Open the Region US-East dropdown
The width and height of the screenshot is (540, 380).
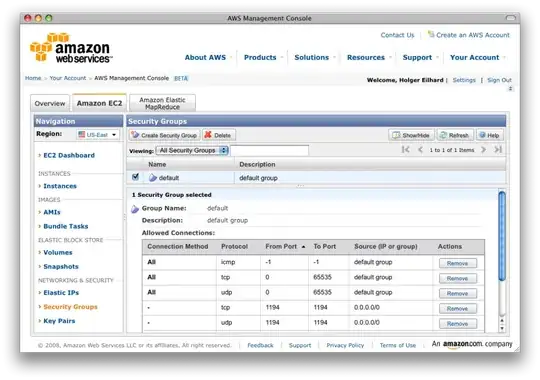tap(98, 135)
